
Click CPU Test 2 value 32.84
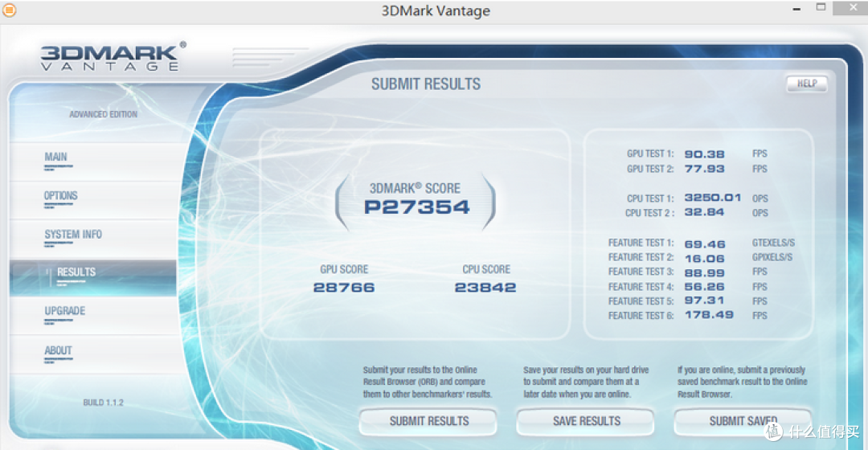click(704, 212)
